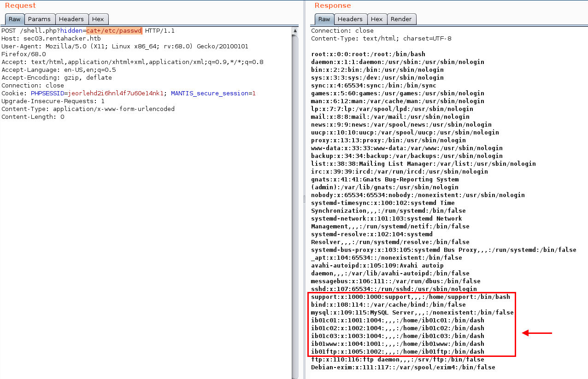Click the request Connection: close header
Viewport: 588px width, 379px height.
coord(33,86)
